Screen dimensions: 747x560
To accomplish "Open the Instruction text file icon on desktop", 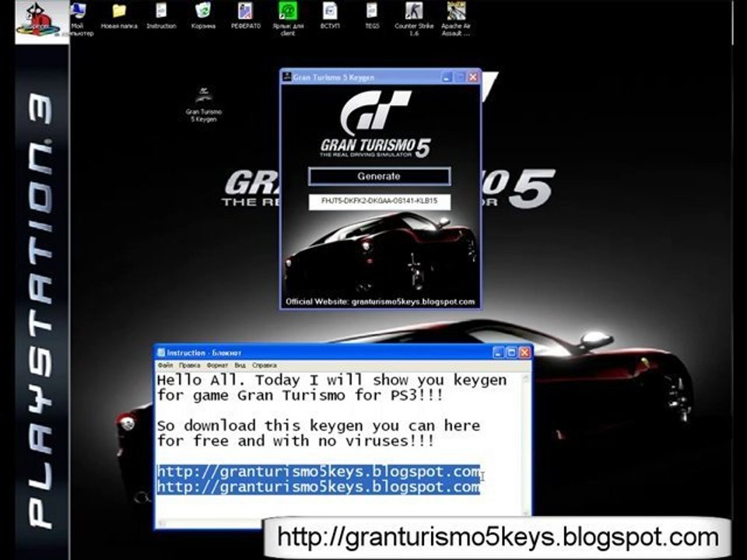I will coord(161,16).
